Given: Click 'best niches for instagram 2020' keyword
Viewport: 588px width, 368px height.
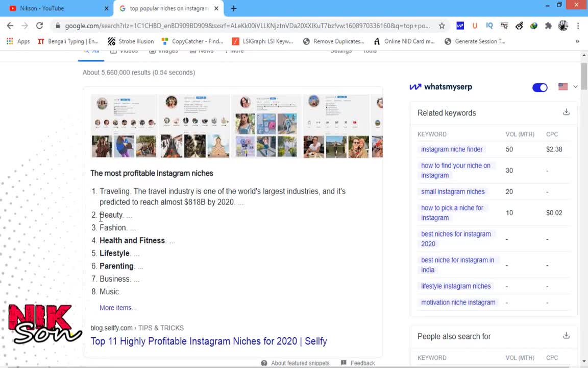Looking at the screenshot, I should click(456, 239).
